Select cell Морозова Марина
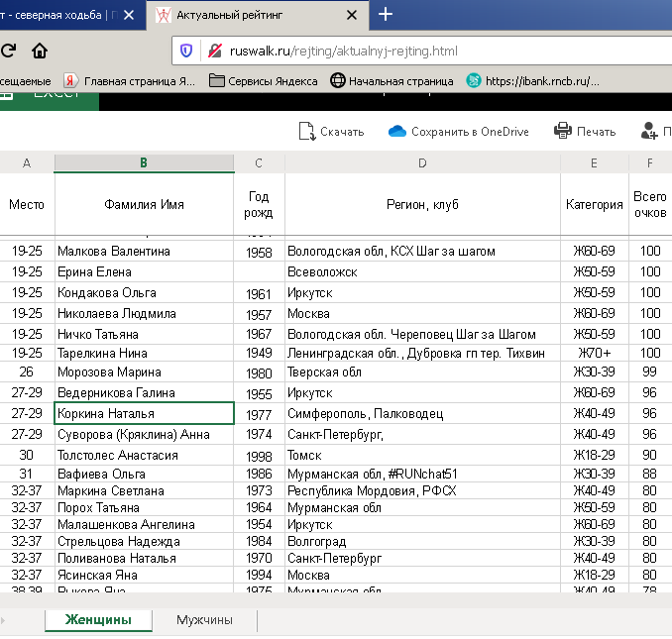Screen dimensions: 672x639 (144, 372)
